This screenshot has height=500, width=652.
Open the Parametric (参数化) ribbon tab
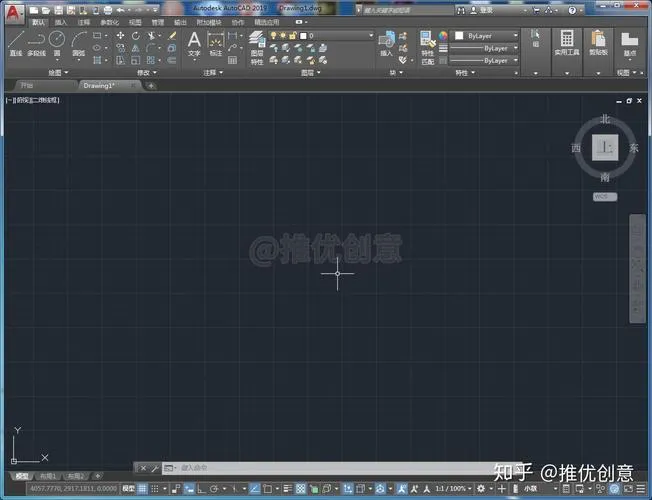109,22
